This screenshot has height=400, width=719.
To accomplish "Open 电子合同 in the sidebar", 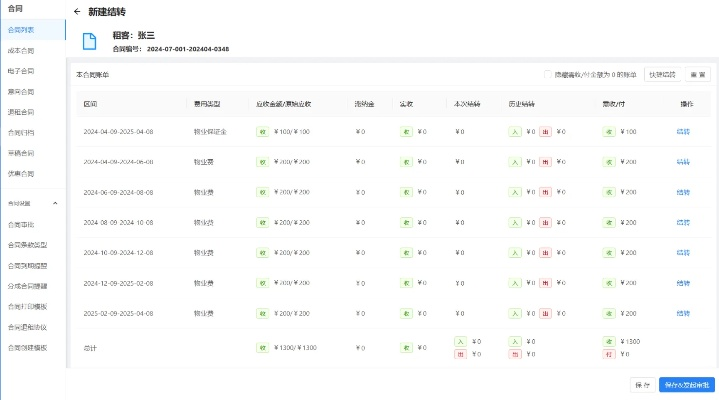I will point(20,71).
